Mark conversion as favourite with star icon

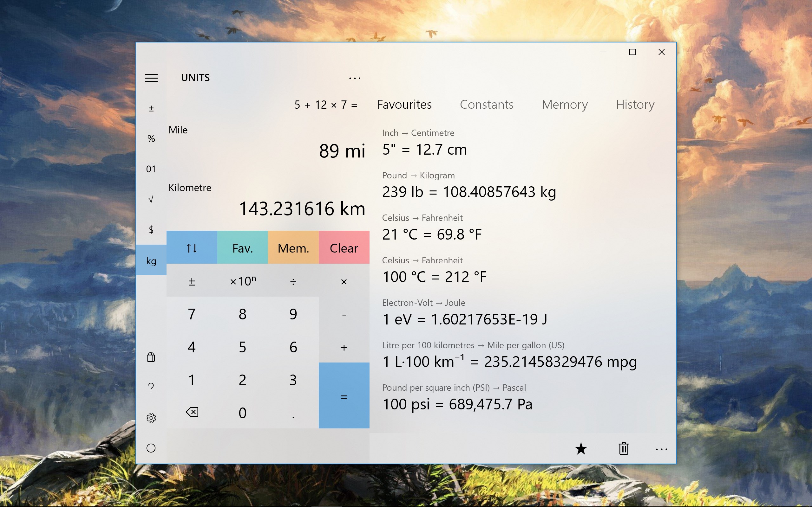pos(581,449)
